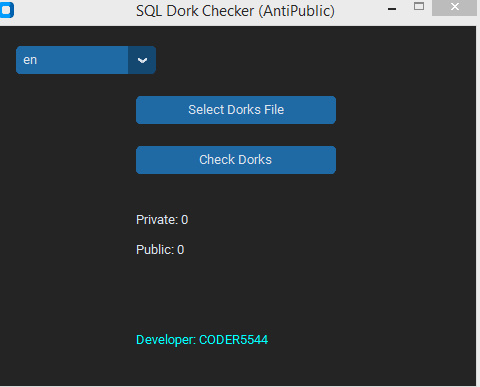Click the Developer: CODER5544 credit text
The width and height of the screenshot is (480, 387).
tap(202, 340)
